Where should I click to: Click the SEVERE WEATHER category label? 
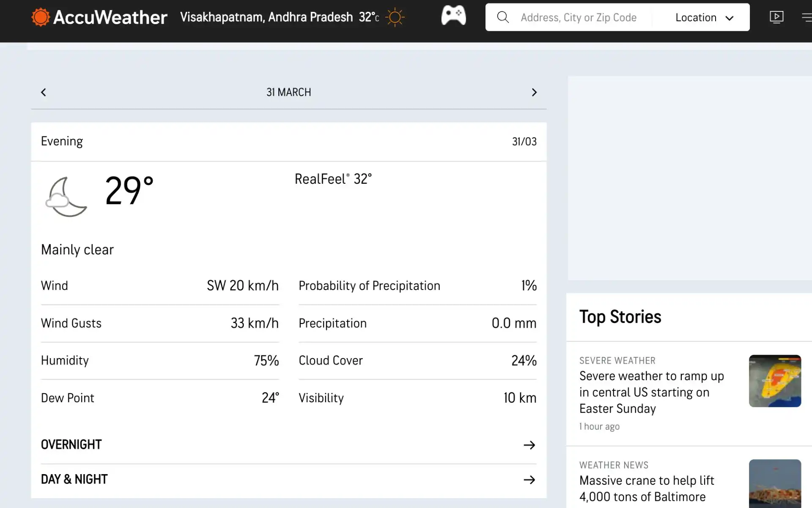pos(617,361)
